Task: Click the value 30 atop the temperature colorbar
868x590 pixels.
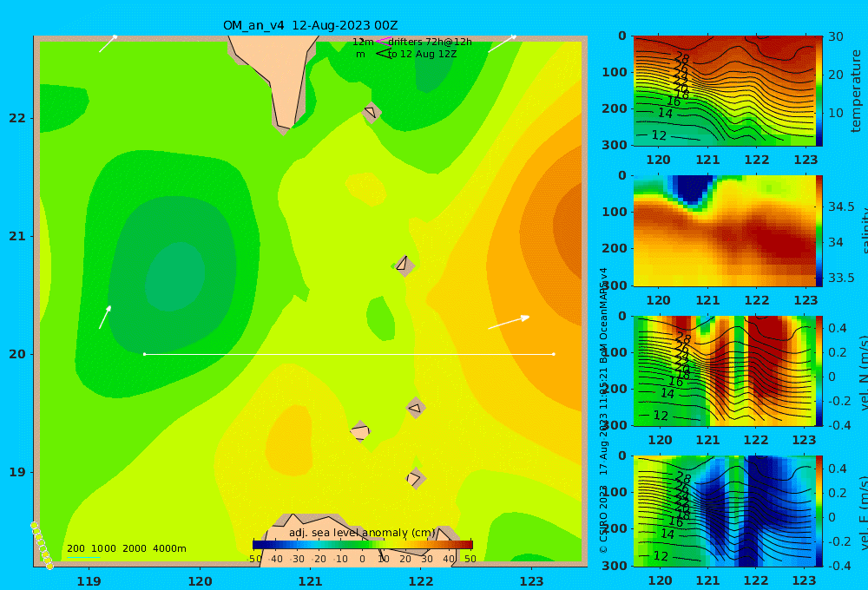Action: [836, 36]
